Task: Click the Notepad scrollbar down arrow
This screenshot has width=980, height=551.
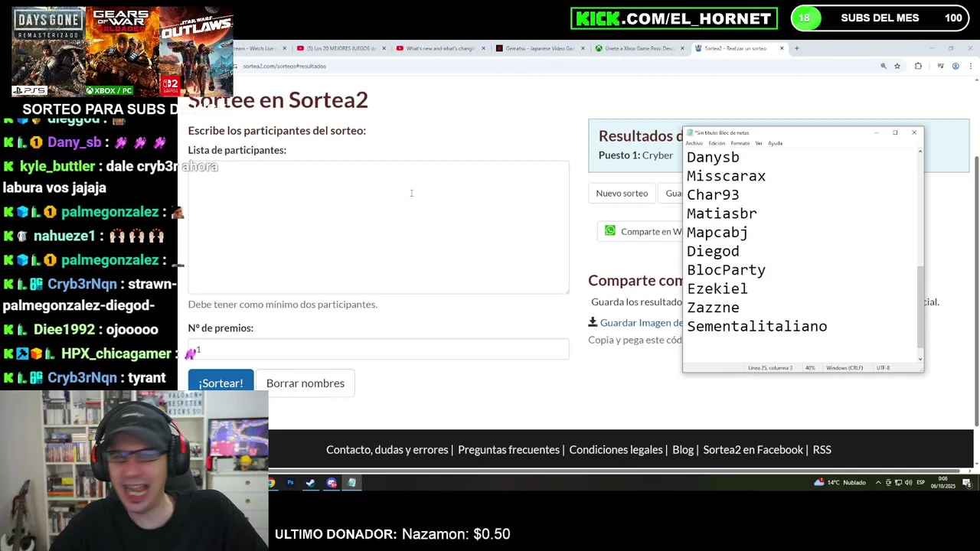Action: 920,358
